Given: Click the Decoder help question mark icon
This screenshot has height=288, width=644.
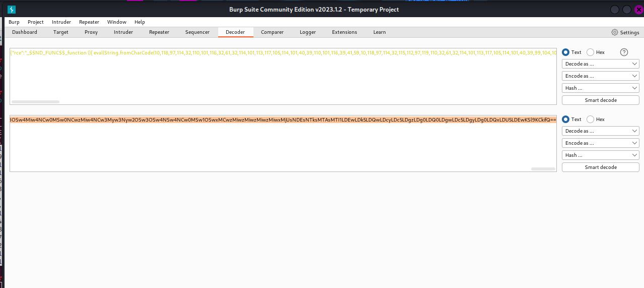Looking at the screenshot, I should tap(624, 52).
